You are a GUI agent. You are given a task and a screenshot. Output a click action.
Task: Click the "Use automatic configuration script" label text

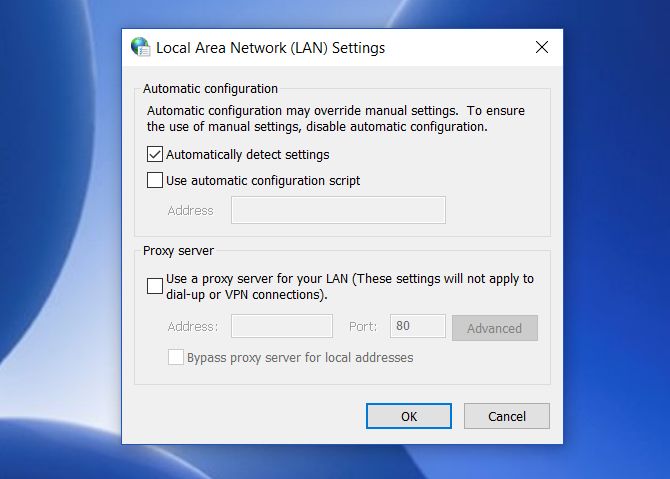coord(263,181)
